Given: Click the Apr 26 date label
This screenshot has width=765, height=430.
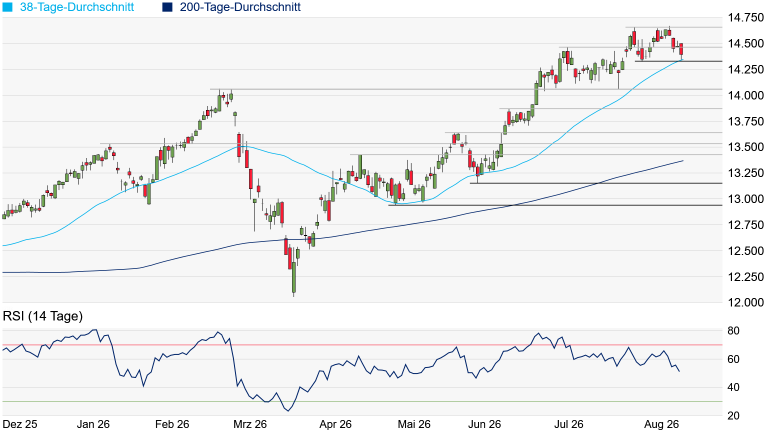Looking at the screenshot, I should [x=336, y=424].
